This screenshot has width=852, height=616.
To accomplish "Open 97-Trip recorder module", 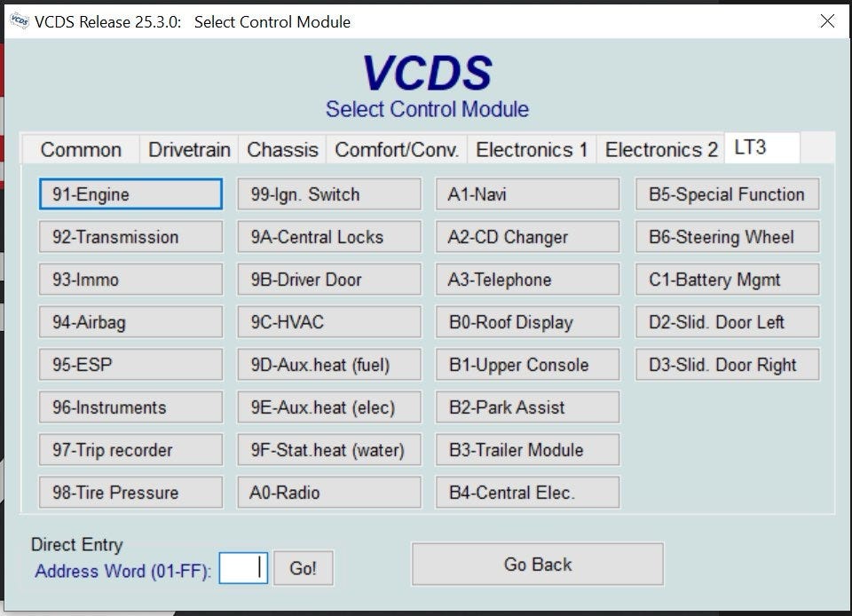I will (131, 450).
